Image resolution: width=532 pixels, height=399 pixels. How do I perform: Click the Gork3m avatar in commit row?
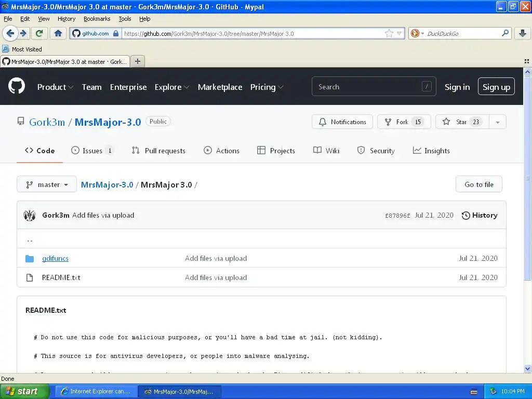pos(30,215)
